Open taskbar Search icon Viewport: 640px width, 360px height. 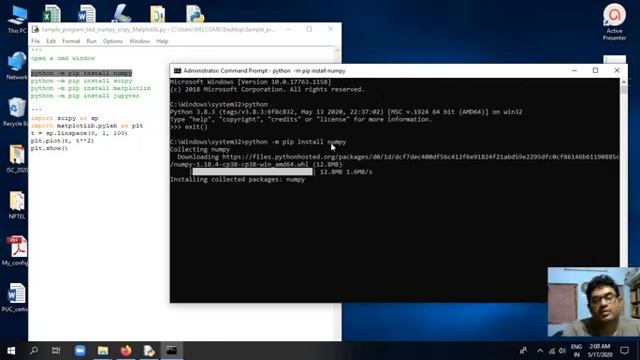pos(34,351)
